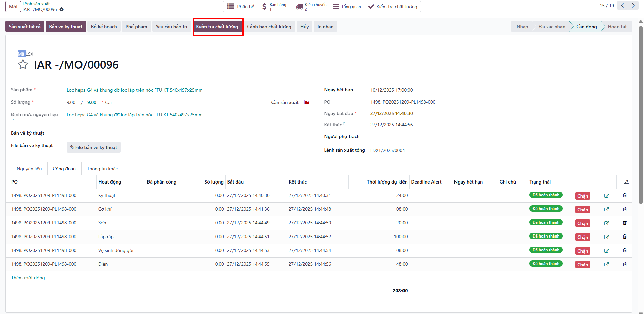This screenshot has height=314, width=644.
Task: Mark order with the favorite star icon
Action: (x=23, y=64)
